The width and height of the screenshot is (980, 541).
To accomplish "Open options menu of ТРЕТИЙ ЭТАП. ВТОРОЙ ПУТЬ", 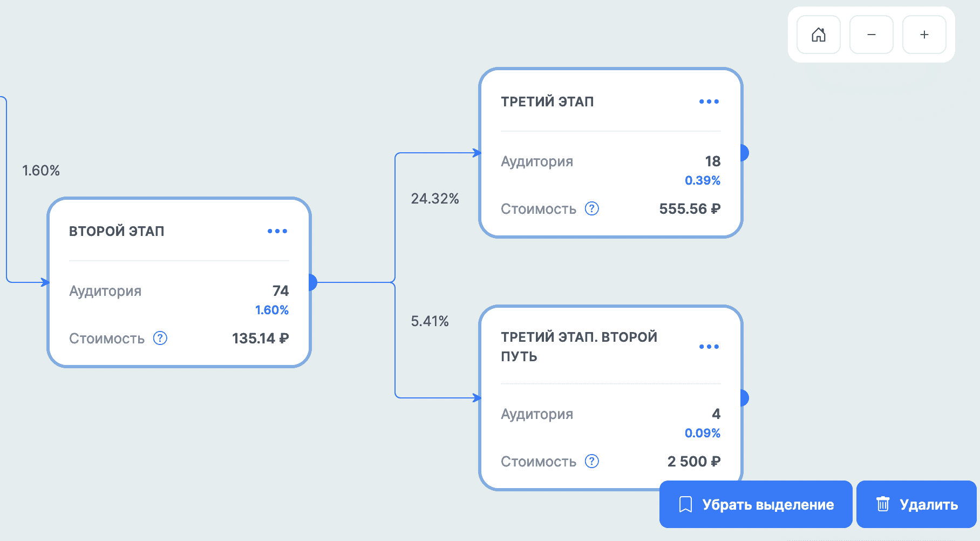I will (x=709, y=347).
